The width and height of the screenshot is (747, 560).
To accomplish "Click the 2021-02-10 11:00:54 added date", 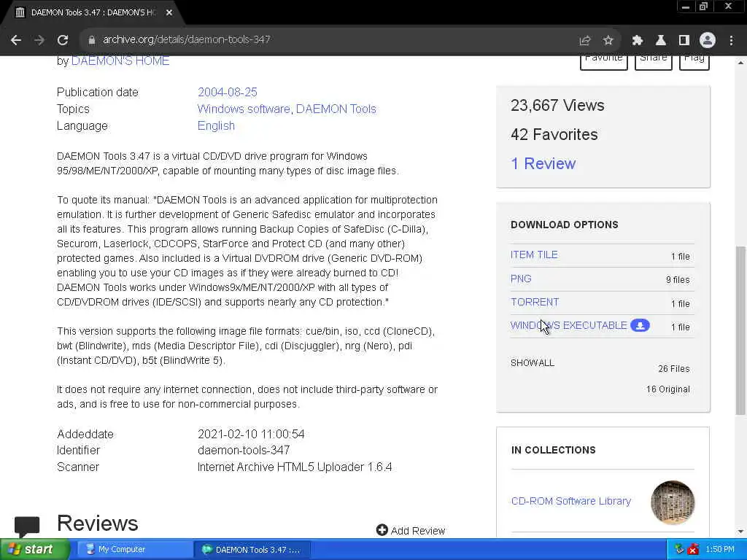I will coord(251,434).
